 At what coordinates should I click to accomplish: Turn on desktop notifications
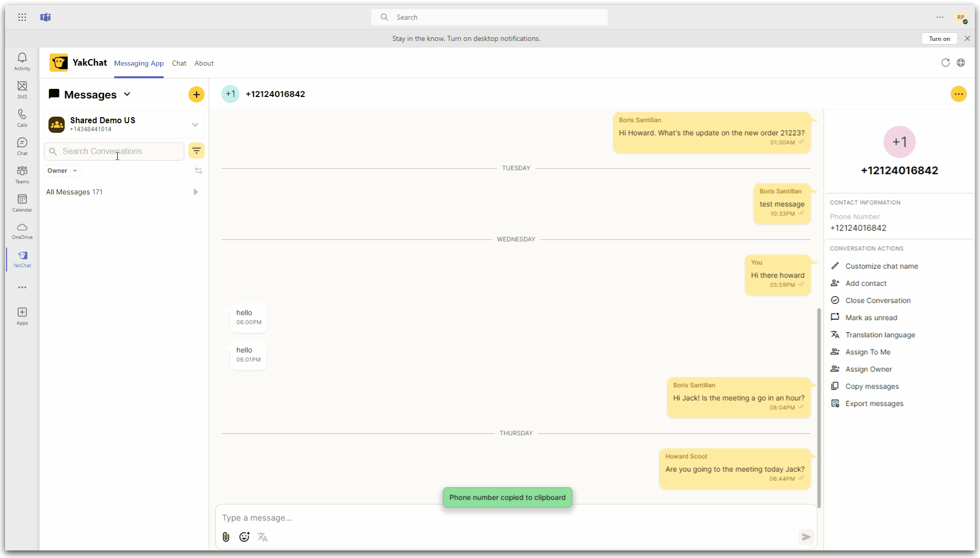point(939,38)
